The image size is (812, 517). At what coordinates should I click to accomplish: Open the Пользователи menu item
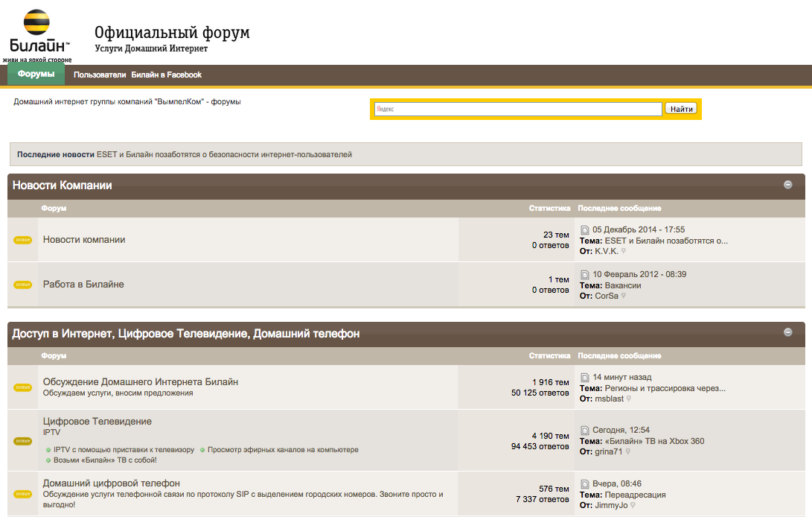click(100, 74)
